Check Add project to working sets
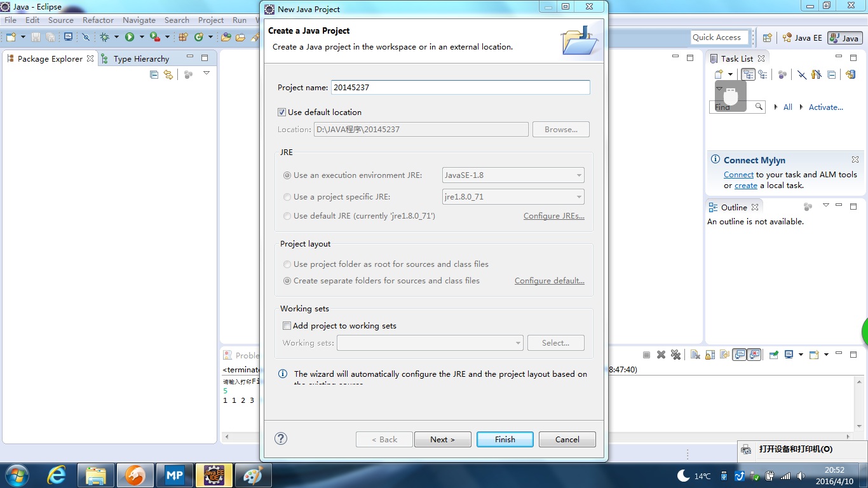 pos(287,325)
